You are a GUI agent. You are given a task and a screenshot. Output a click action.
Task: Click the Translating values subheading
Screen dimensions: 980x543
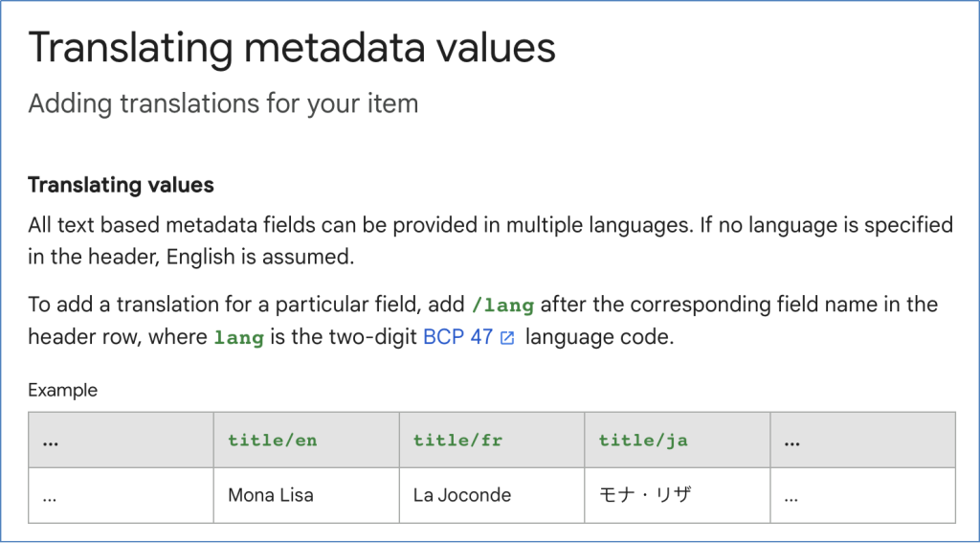(x=122, y=185)
